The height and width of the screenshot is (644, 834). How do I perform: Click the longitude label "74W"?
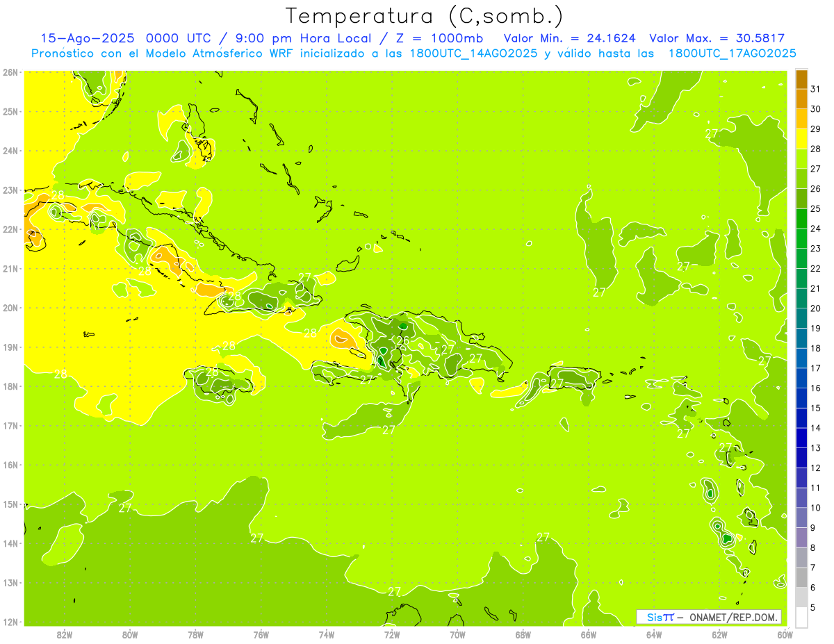click(x=327, y=634)
